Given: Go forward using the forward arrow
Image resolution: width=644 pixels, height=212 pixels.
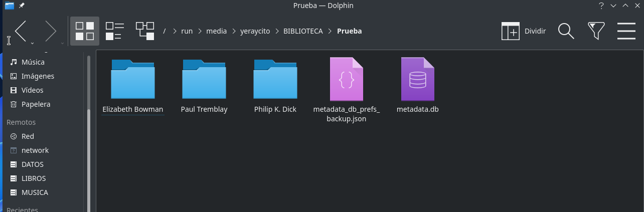Looking at the screenshot, I should 51,31.
